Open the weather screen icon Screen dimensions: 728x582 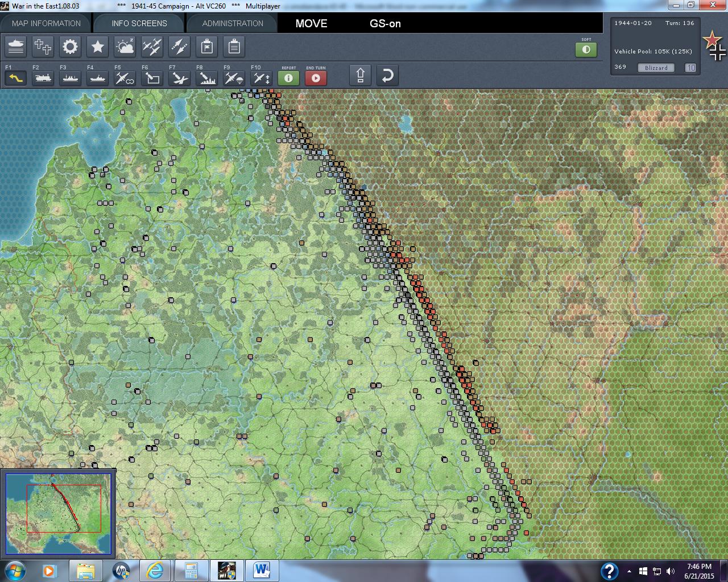(x=125, y=47)
